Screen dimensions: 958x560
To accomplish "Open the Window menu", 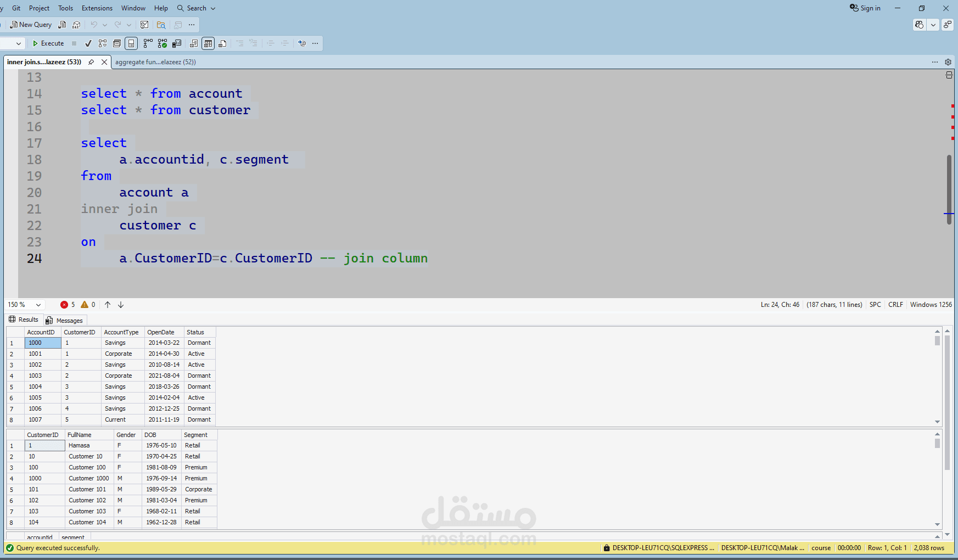I will click(133, 8).
